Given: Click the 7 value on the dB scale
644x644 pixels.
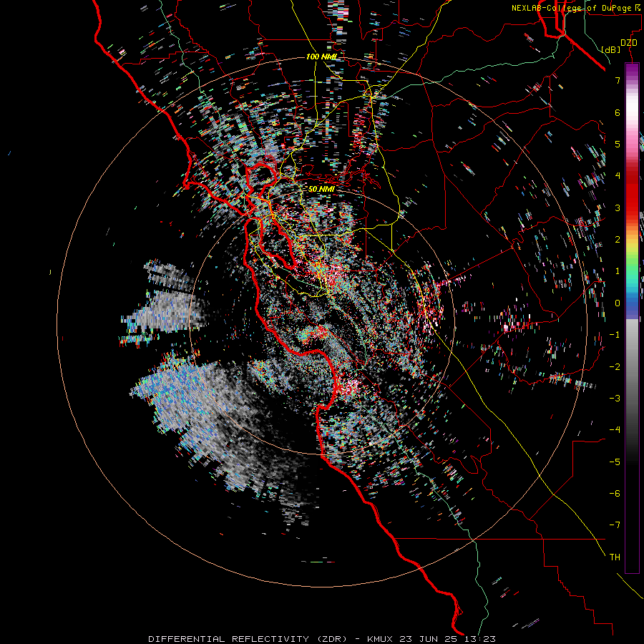Looking at the screenshot, I should [618, 80].
